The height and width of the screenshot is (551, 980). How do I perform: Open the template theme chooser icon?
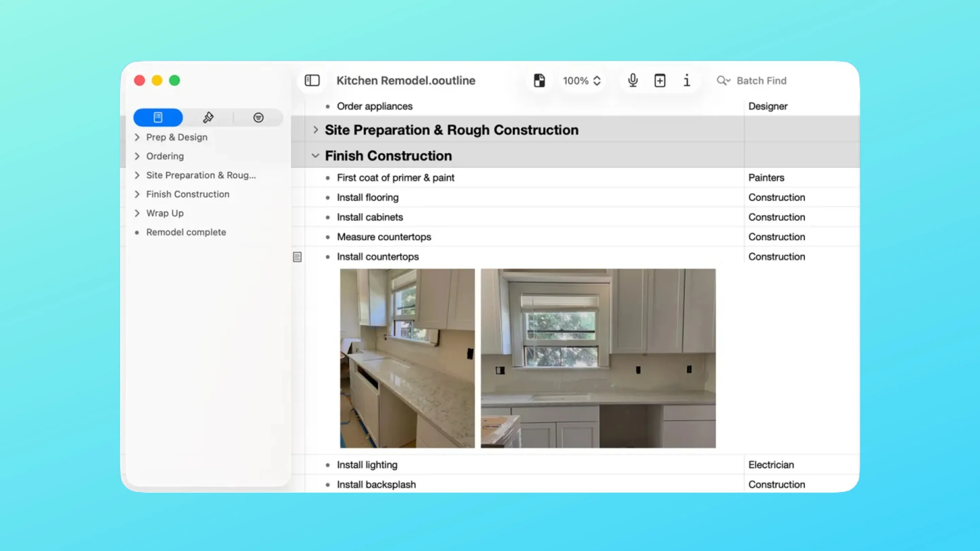(x=539, y=81)
